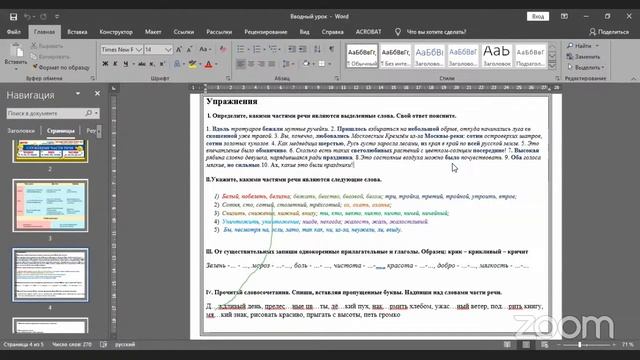Screen dimensions: 640x360
Task: Copy selection with Копировать
Action: 50,57
